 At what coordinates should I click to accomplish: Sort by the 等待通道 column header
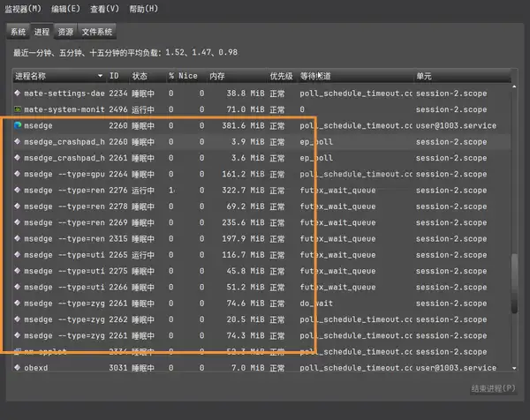point(356,76)
